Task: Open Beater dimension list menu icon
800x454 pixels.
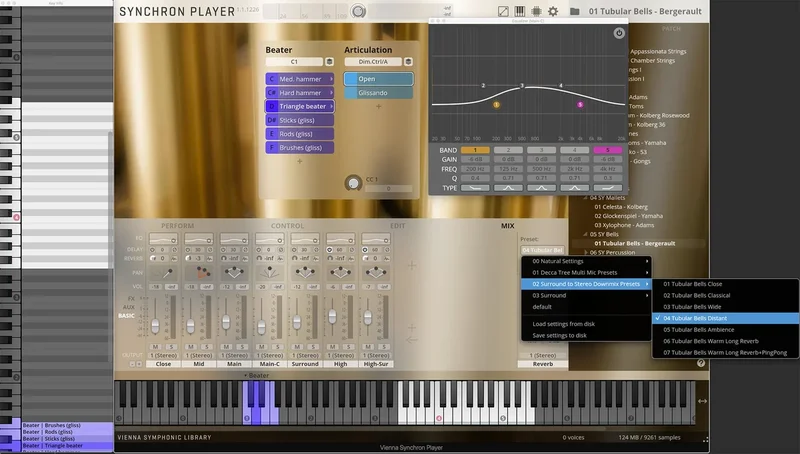Action: point(330,62)
